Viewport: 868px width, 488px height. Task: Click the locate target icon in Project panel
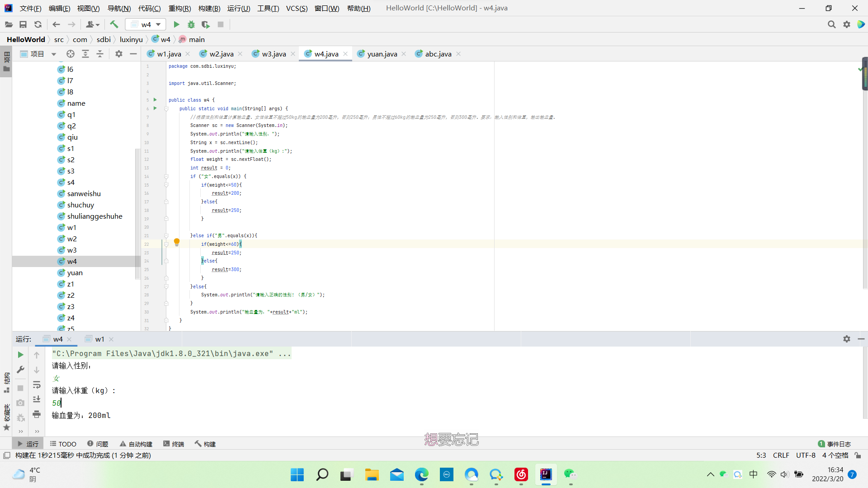[x=71, y=54]
